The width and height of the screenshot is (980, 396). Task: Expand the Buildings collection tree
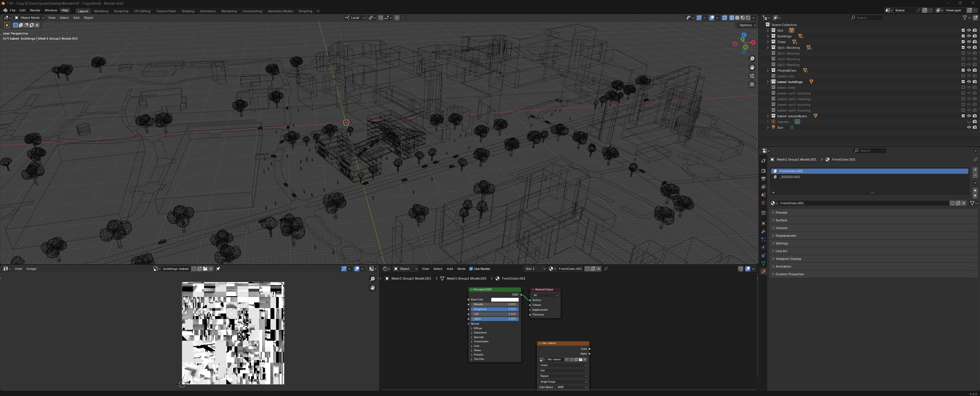(x=768, y=36)
